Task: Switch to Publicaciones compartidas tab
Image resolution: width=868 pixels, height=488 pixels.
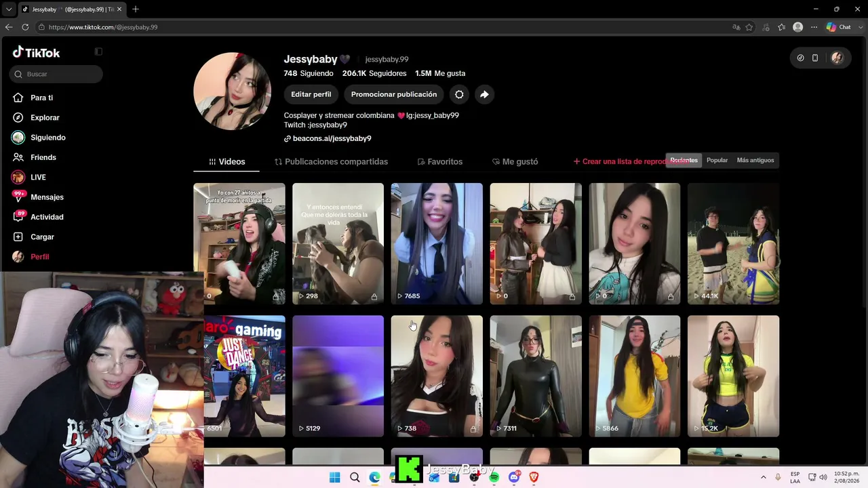Action: click(x=331, y=162)
